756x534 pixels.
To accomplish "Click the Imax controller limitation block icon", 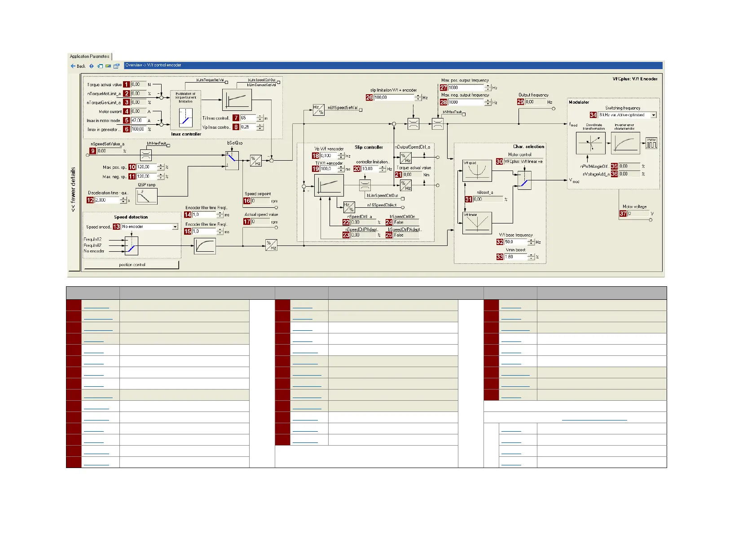I will (185, 118).
